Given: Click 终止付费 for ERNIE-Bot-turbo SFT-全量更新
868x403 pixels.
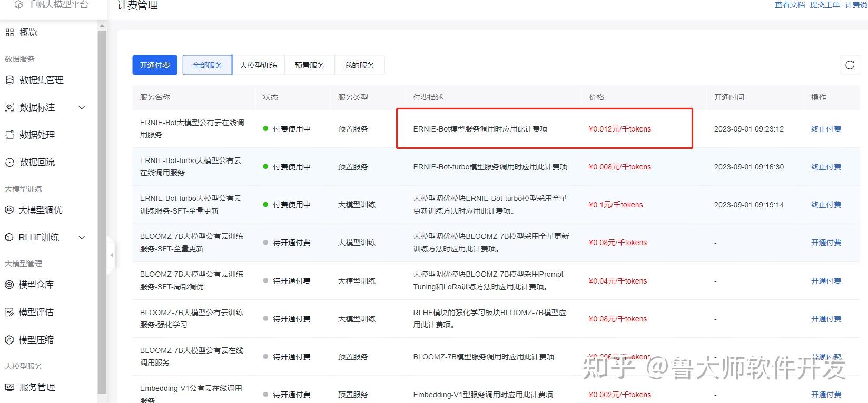Looking at the screenshot, I should point(826,205).
